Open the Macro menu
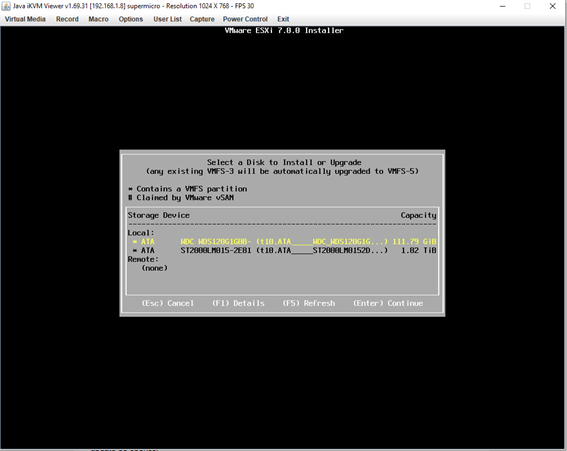 pyautogui.click(x=98, y=19)
